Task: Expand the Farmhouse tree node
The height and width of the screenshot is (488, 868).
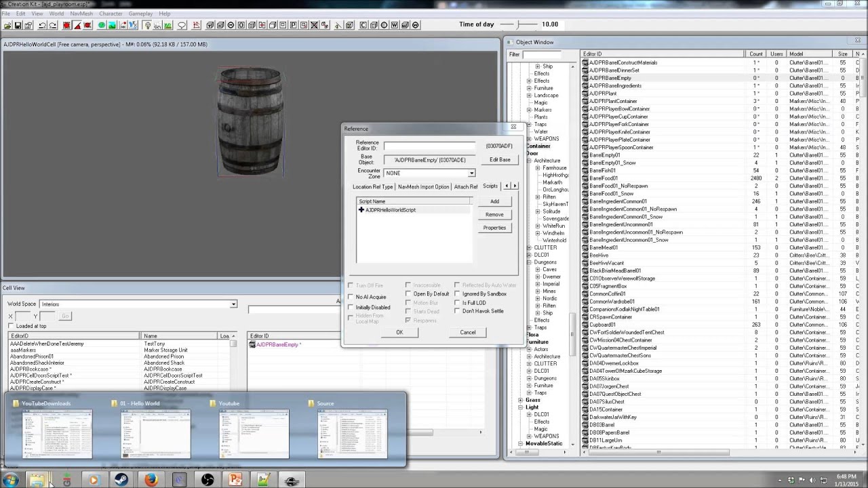Action: [x=537, y=168]
